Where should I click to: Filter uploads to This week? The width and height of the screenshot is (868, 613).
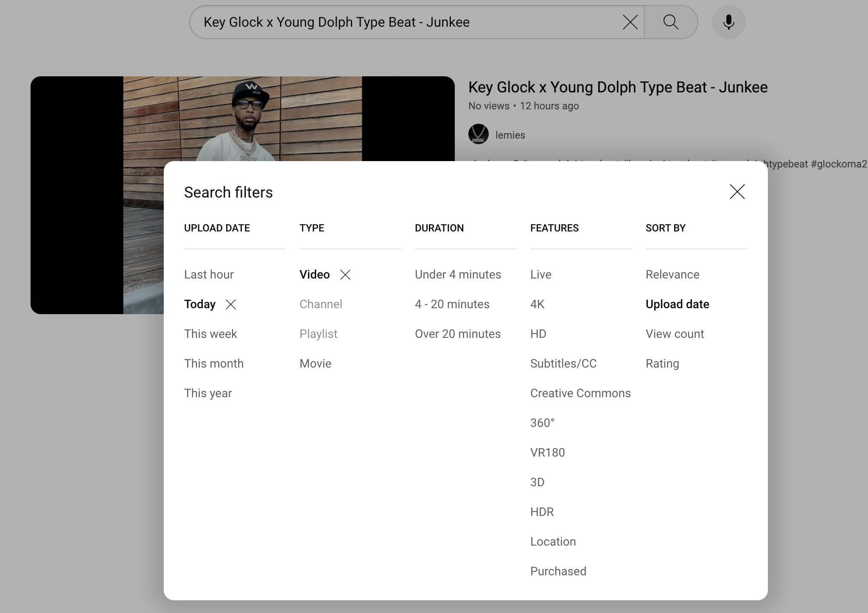tap(210, 334)
